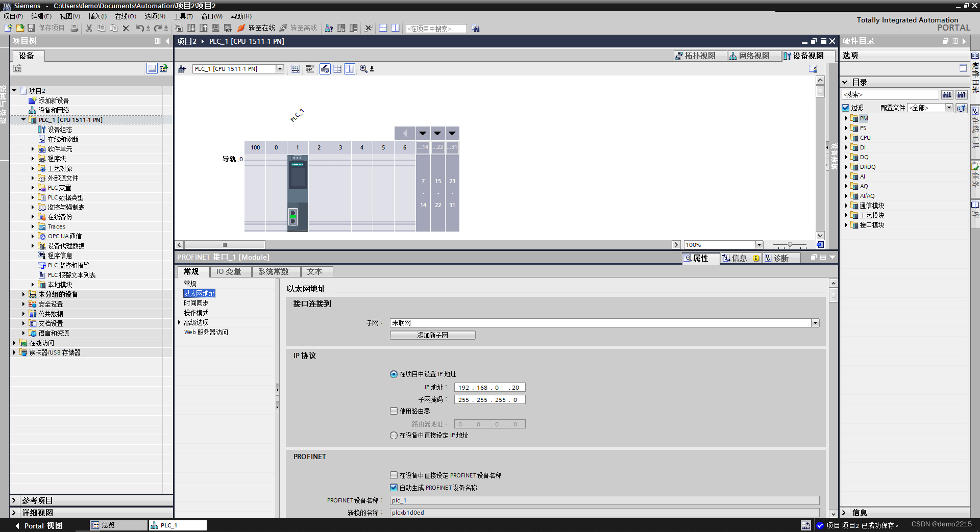Paste using the main toolbar clipboard icon
The image size is (980, 532).
[x=113, y=28]
